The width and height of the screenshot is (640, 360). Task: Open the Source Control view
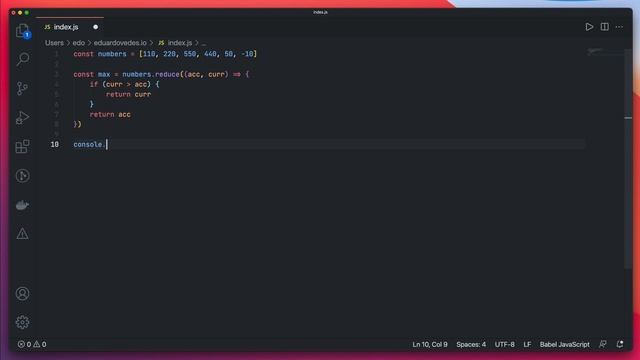coord(22,88)
